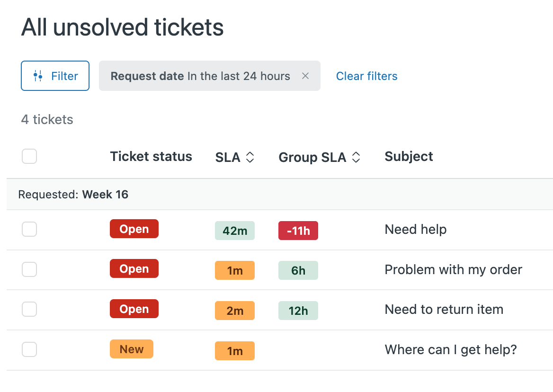Click the 2m SLA badge on Need to return item
The height and width of the screenshot is (392, 553).
coord(235,310)
